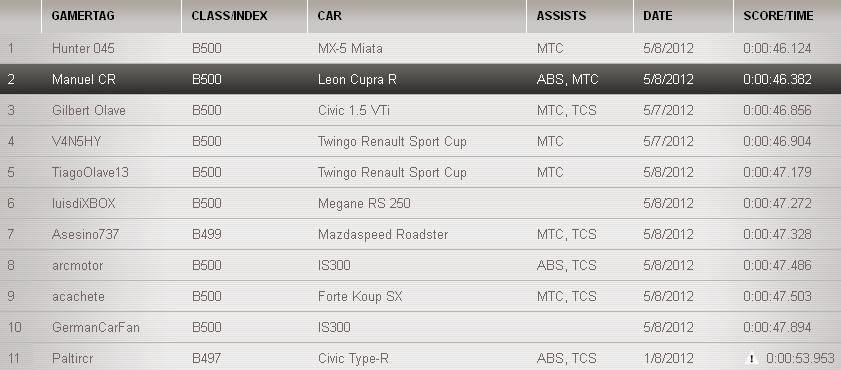Select the highlighted Manuel CR row
The image size is (841, 370).
420,79
